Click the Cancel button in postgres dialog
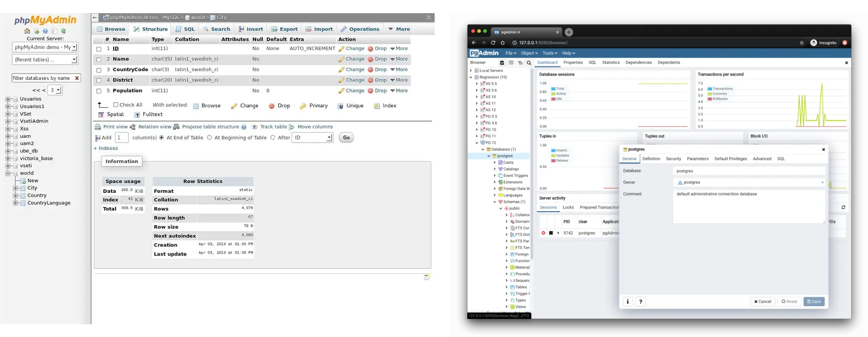Image resolution: width=868 pixels, height=337 pixels. [x=762, y=301]
